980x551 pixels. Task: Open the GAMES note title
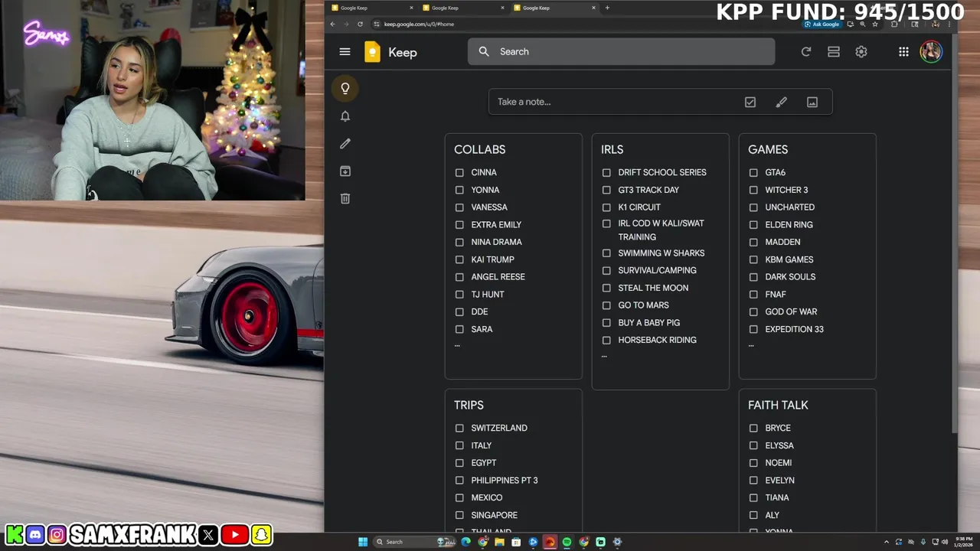(x=768, y=149)
